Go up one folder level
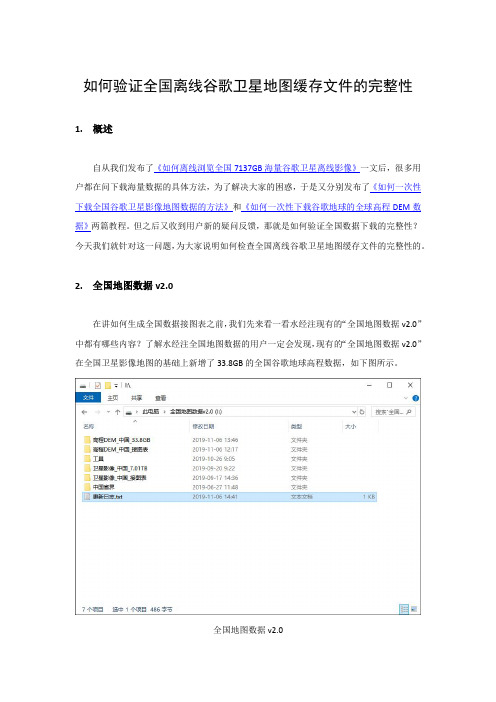This screenshot has height=702, width=496. pos(117,411)
